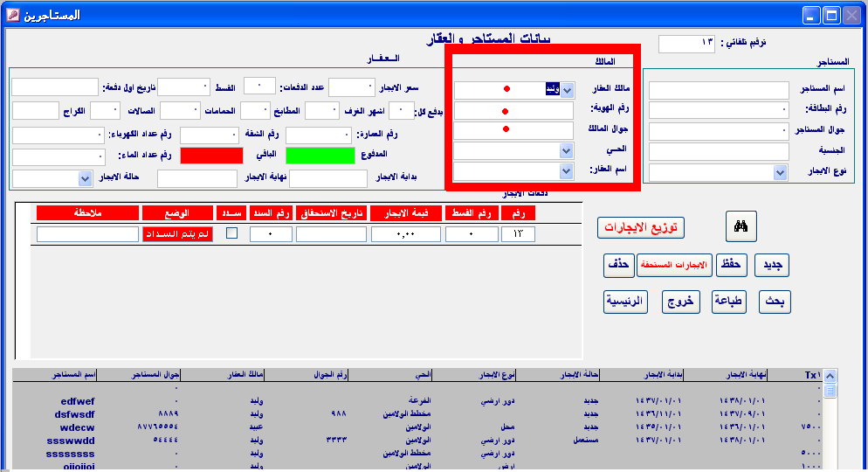The width and height of the screenshot is (868, 472).
Task: Click the الصالات halls field
Action: (105, 111)
